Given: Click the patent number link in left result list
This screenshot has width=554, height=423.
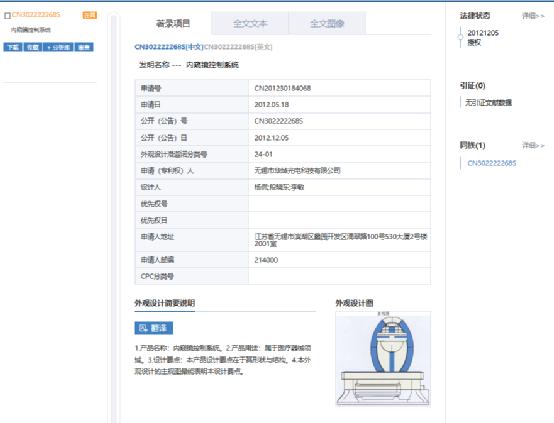Looking at the screenshot, I should coord(36,14).
